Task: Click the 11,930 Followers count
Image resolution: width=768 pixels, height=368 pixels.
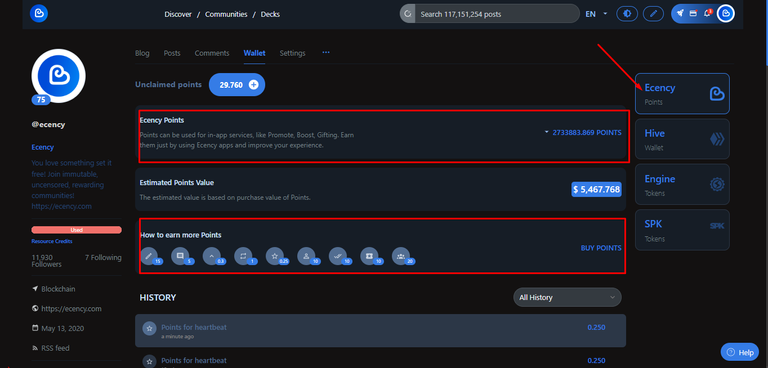Action: [47, 261]
